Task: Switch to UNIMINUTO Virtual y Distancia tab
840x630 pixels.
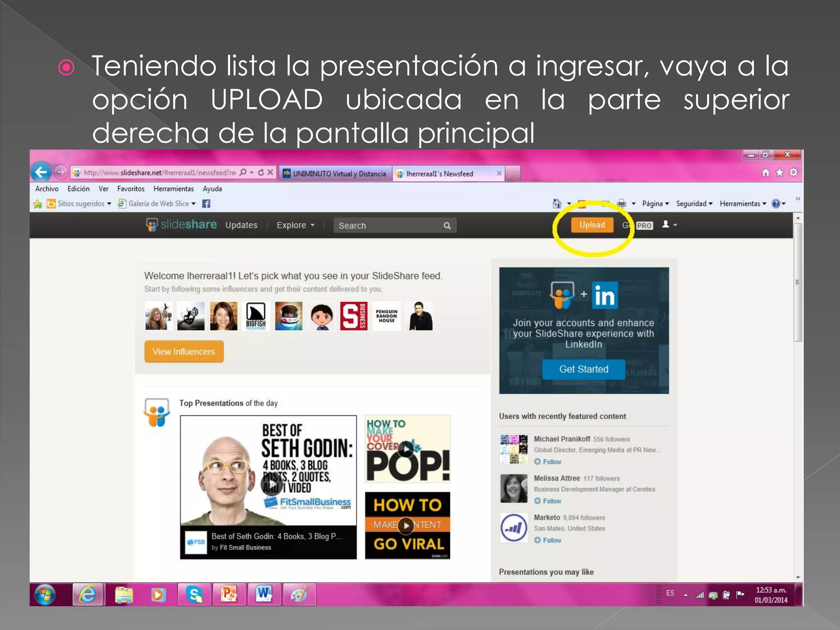Action: tap(336, 173)
